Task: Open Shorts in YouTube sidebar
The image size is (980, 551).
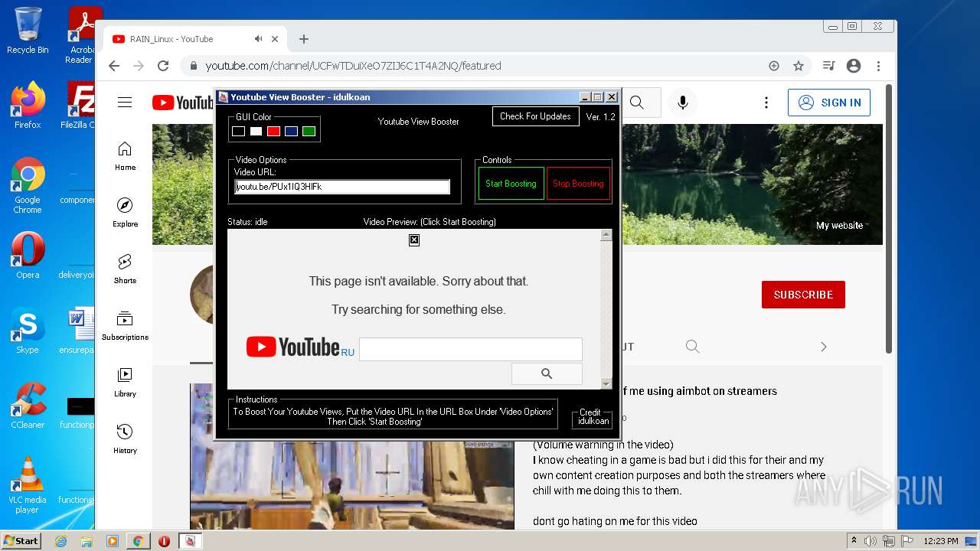Action: point(125,269)
